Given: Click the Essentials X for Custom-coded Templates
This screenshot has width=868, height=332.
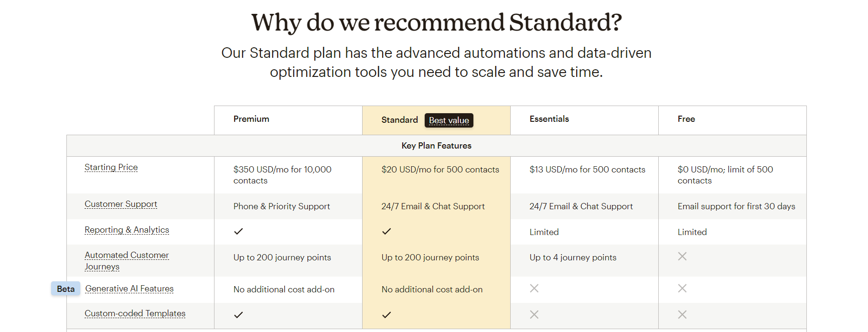Looking at the screenshot, I should click(x=534, y=315).
